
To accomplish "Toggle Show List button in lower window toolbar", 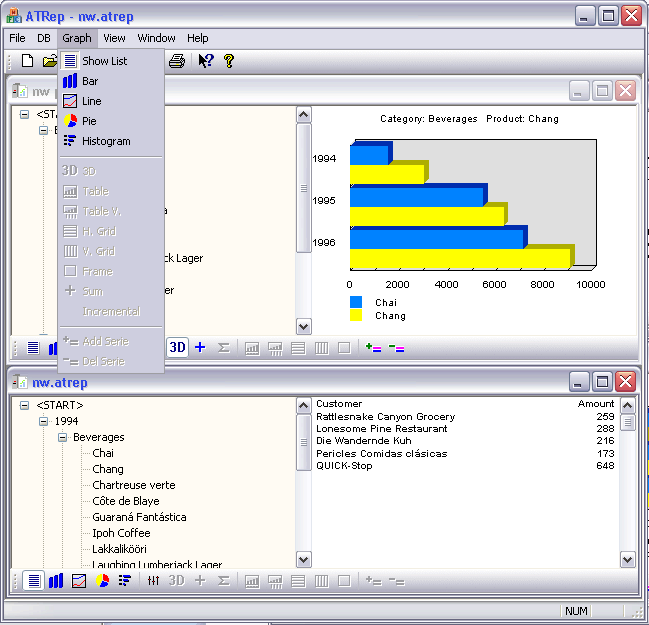I will [x=33, y=581].
